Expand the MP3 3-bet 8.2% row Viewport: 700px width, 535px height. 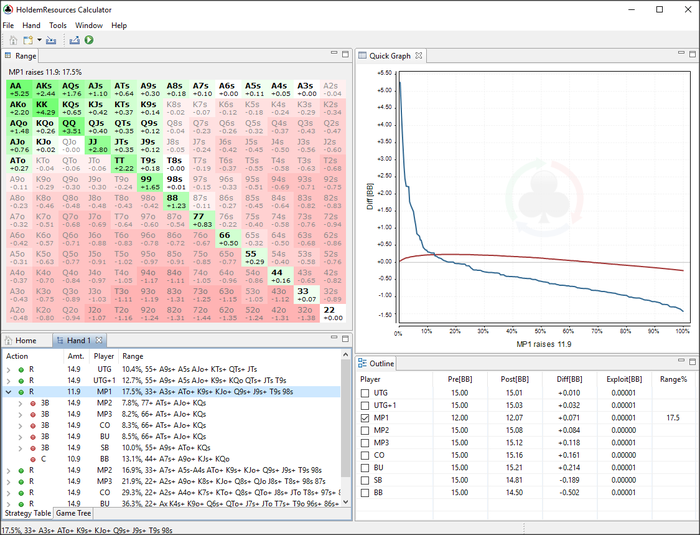[20, 414]
